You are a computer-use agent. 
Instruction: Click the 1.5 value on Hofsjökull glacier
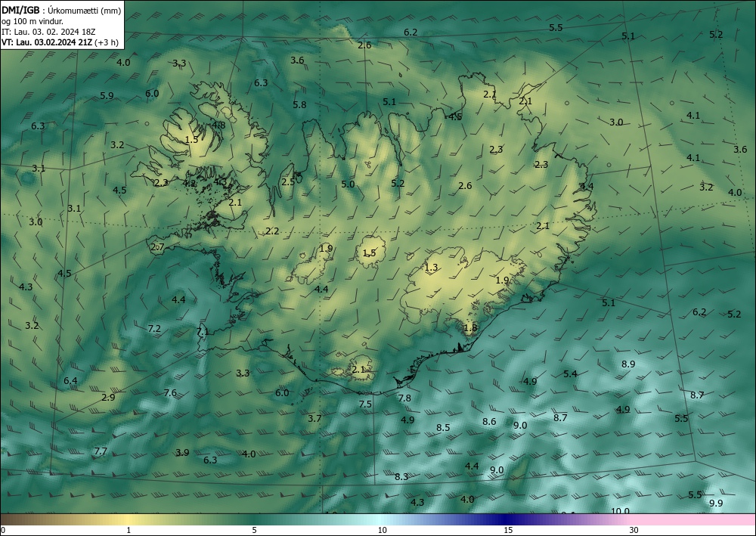(370, 253)
